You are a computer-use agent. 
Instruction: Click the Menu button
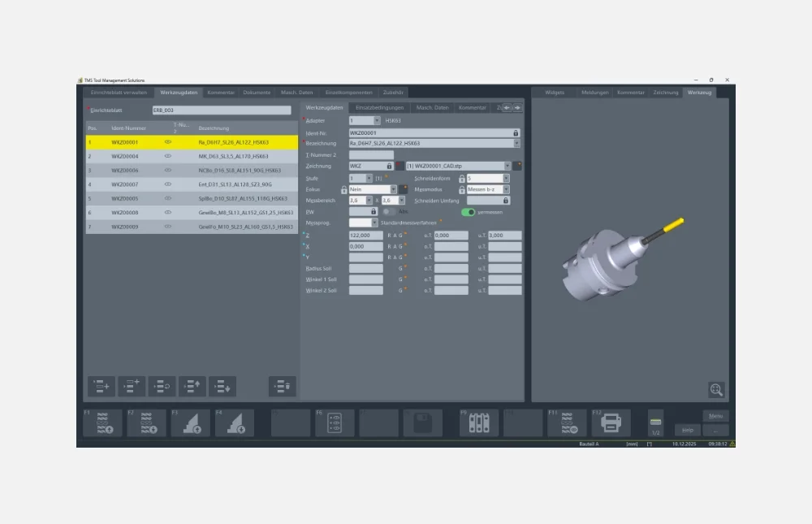point(715,416)
